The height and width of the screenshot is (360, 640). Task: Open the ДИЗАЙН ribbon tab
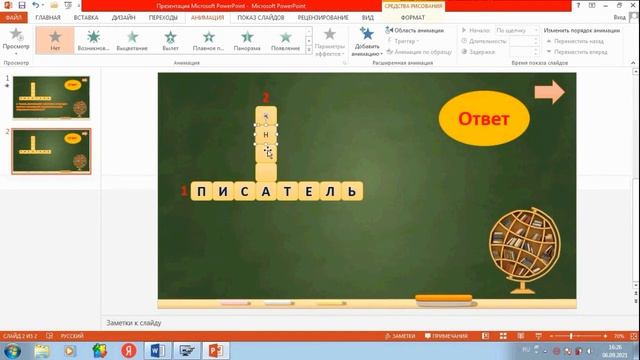click(123, 18)
